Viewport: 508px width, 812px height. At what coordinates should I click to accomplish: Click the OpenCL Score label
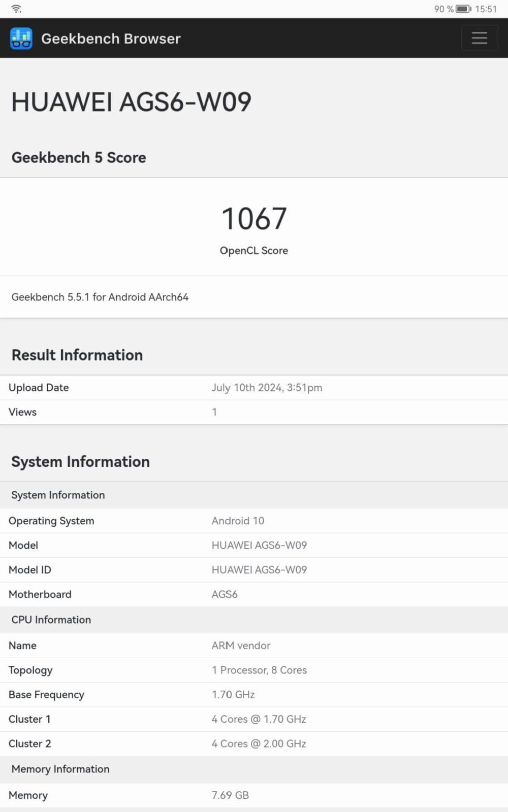(254, 251)
